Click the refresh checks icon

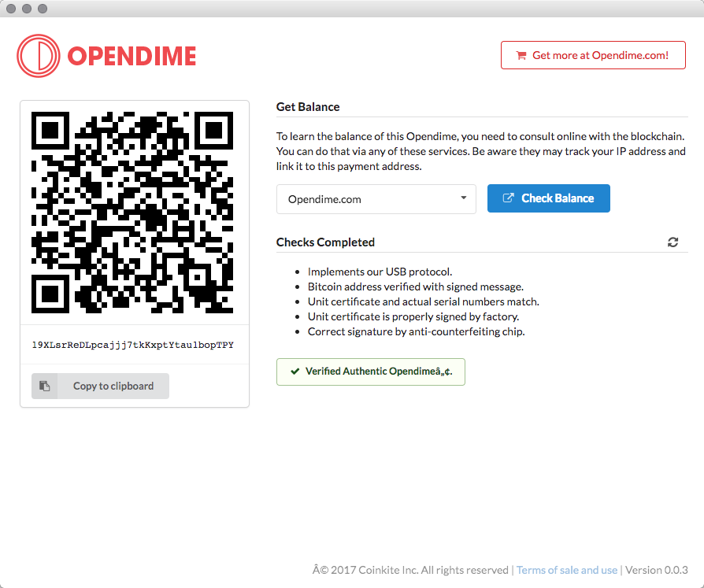(x=673, y=242)
